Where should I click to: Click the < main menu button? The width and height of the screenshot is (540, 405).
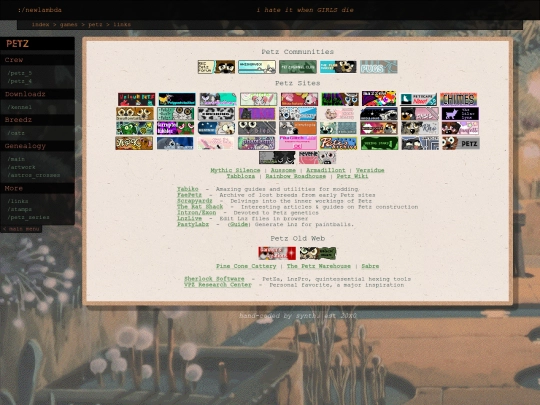click(x=21, y=229)
